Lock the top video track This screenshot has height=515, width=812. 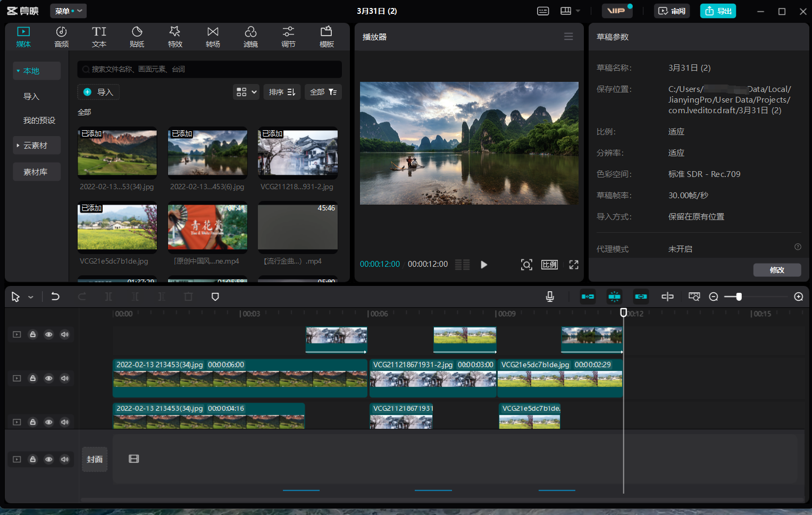click(x=32, y=334)
